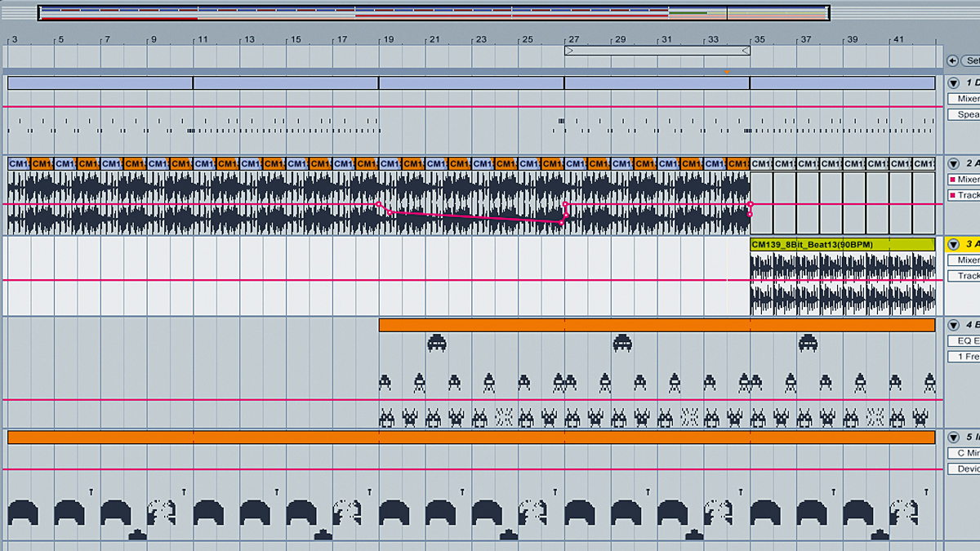This screenshot has height=551, width=980.
Task: Click the loop brace start handle at bar 27
Action: click(x=569, y=51)
